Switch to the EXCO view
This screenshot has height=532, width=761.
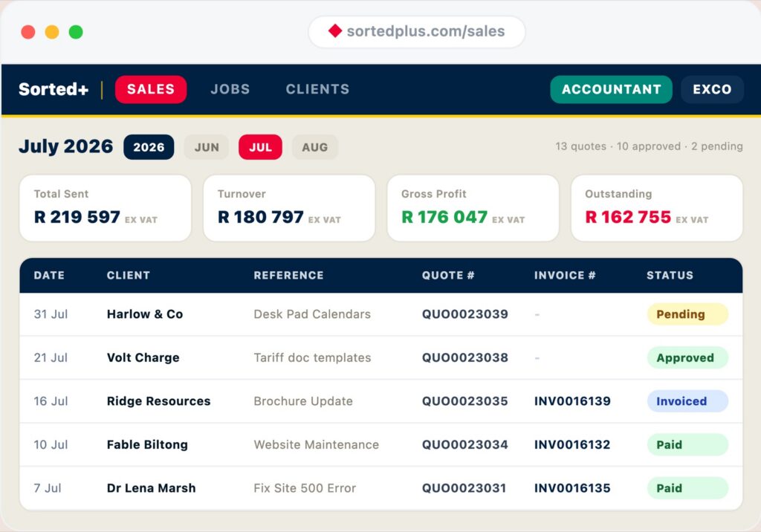(x=712, y=89)
